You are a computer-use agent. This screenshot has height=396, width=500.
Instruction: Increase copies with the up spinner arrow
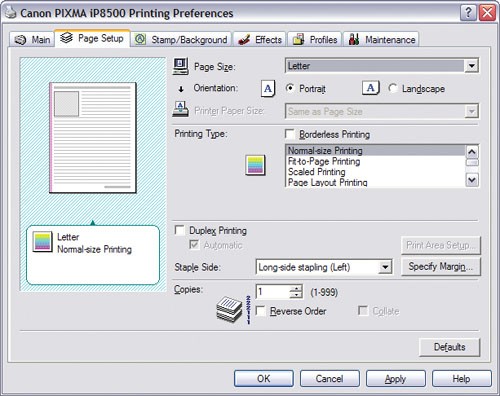click(x=296, y=288)
